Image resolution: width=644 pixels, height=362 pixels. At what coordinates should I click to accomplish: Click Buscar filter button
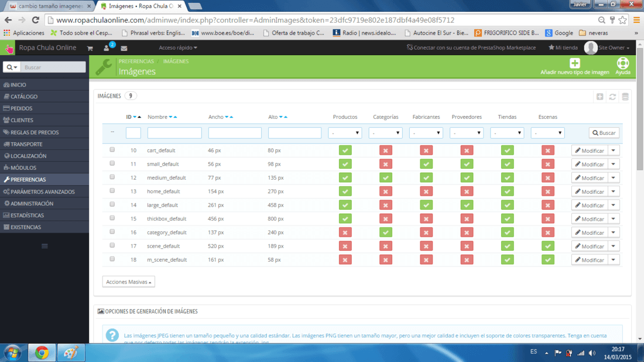(x=604, y=133)
